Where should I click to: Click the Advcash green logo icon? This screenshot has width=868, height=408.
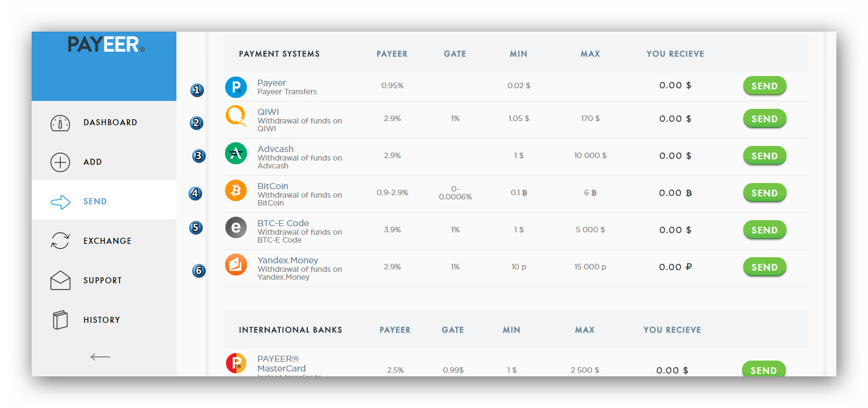(236, 153)
